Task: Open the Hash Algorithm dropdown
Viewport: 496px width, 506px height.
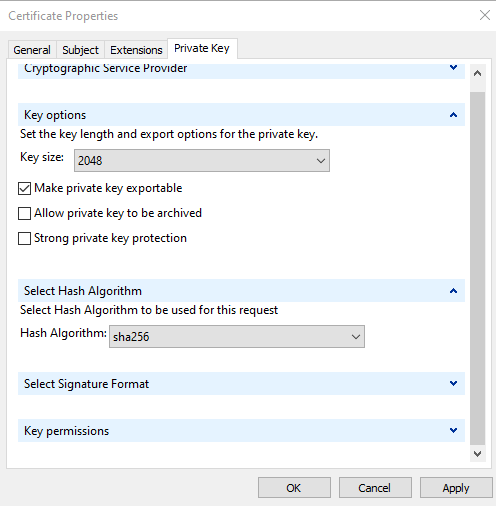Action: tap(237, 337)
